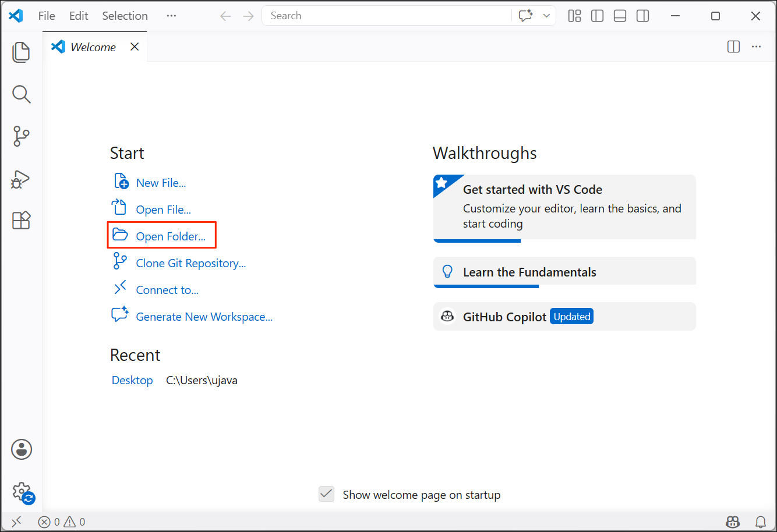Maximize the VS Code window
The width and height of the screenshot is (777, 532).
tap(716, 16)
